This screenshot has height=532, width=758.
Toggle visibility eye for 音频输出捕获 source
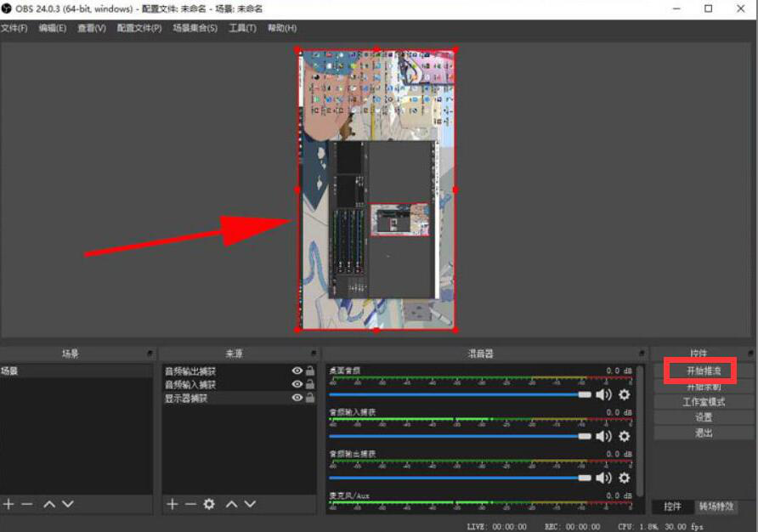[297, 371]
